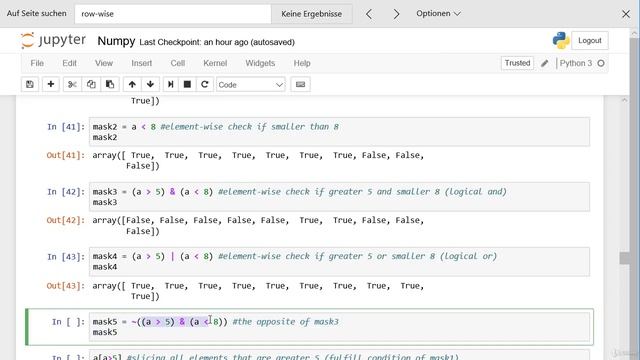Move selected cell down arrow
The width and height of the screenshot is (640, 360).
point(150,84)
